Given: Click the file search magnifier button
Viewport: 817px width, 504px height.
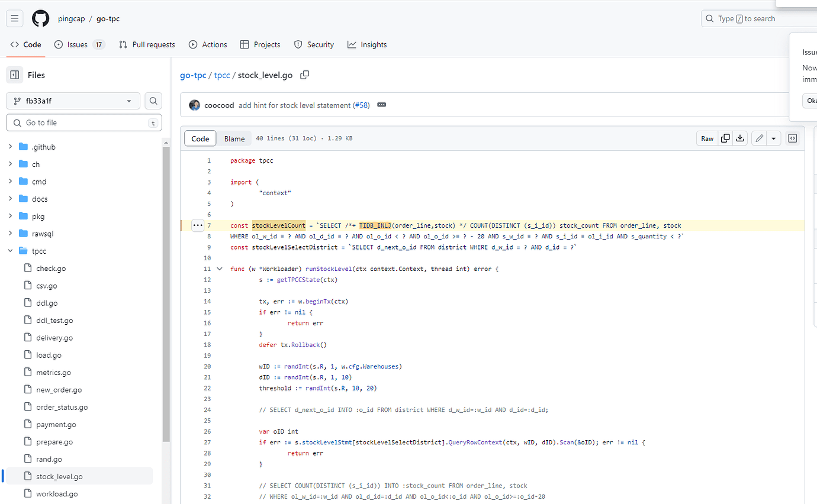Looking at the screenshot, I should click(153, 101).
